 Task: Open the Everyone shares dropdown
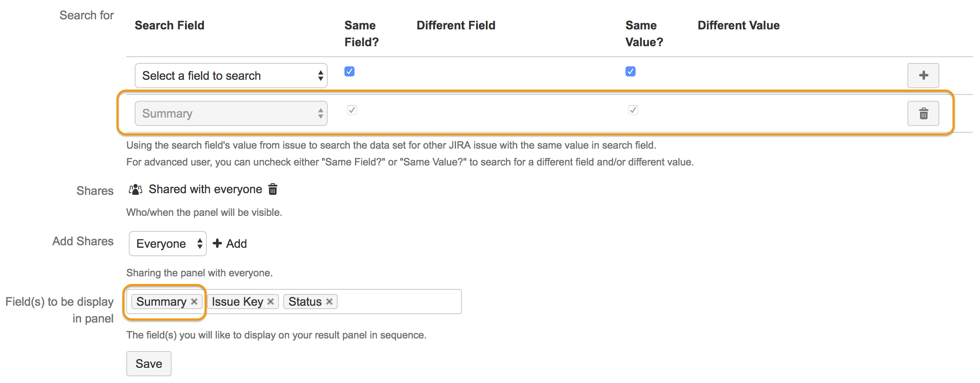[x=167, y=243]
